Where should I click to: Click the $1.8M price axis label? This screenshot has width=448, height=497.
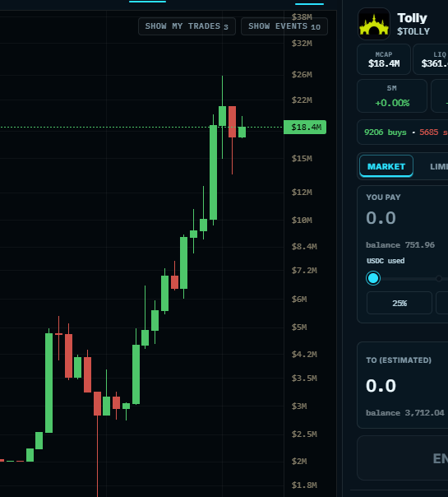[304, 485]
